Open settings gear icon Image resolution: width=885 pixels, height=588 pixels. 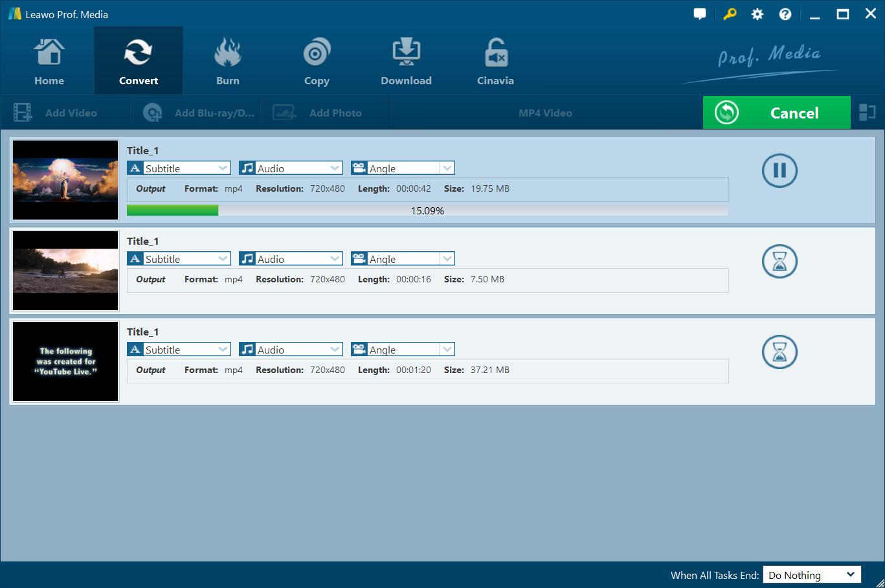click(757, 14)
